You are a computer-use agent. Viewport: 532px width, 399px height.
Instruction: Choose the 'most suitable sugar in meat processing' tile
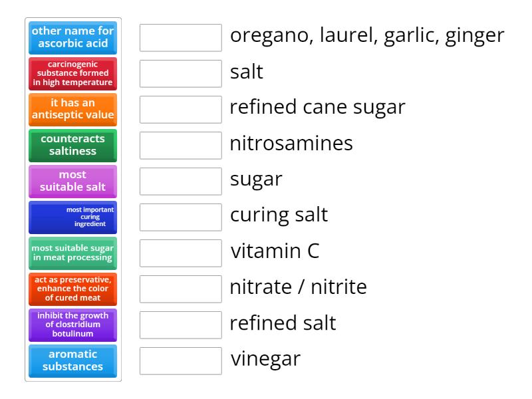pyautogui.click(x=72, y=253)
